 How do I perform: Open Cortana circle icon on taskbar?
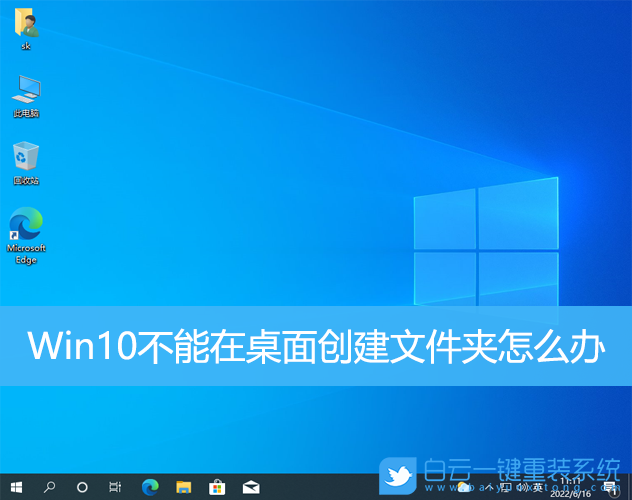click(x=82, y=487)
